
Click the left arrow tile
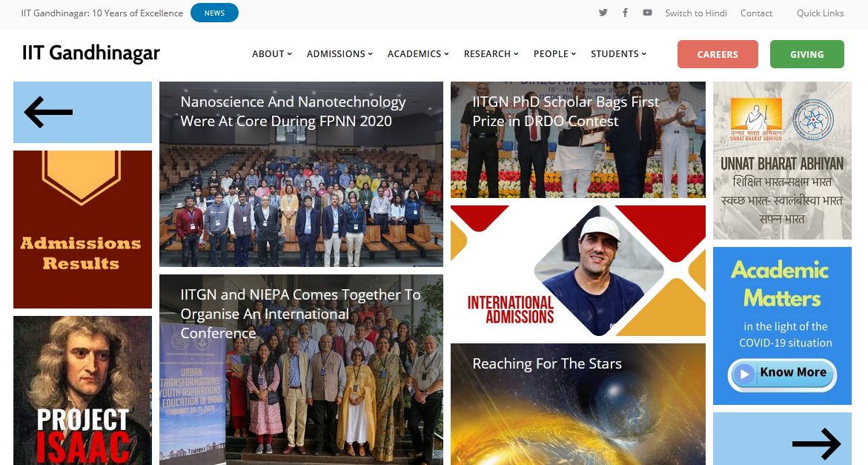pos(82,113)
